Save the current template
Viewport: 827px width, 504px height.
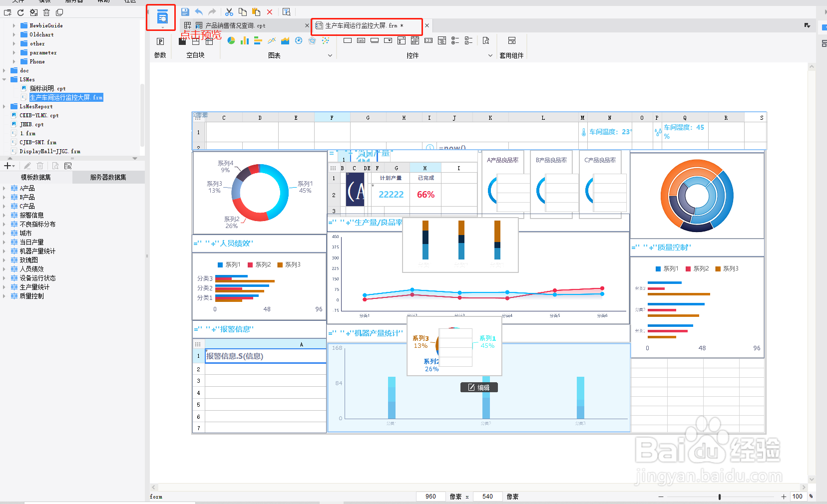(185, 12)
